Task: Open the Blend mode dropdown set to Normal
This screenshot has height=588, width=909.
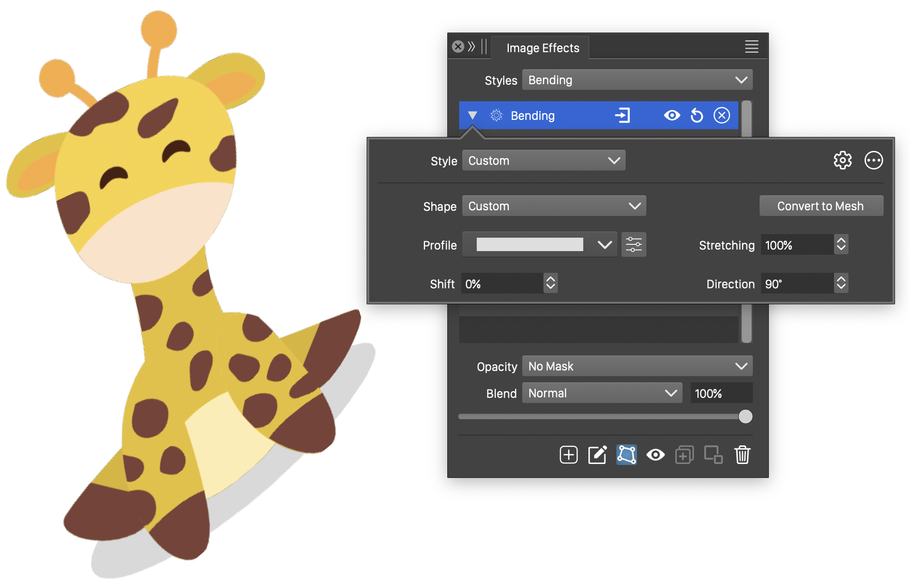Action: pos(602,393)
